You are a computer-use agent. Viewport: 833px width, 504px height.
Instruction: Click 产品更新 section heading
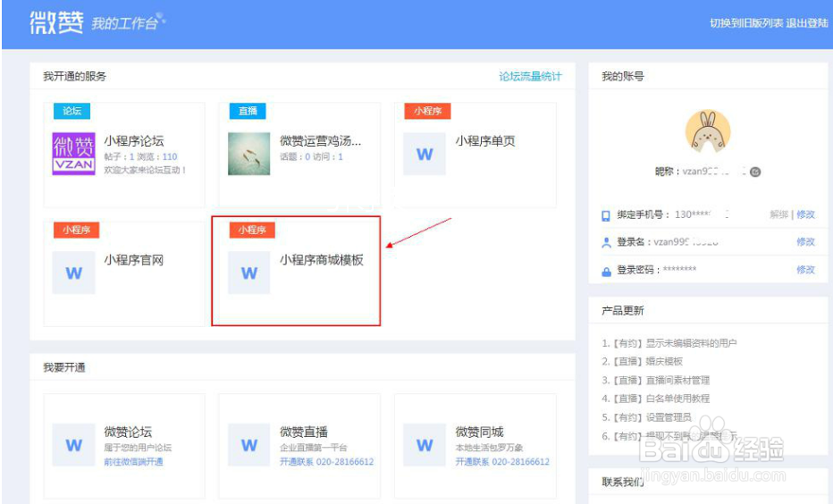[x=623, y=311]
